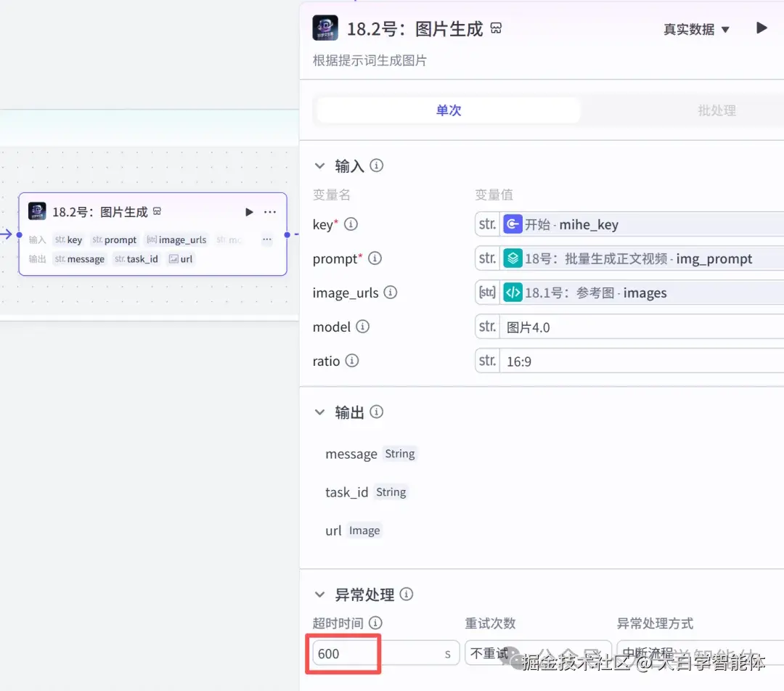This screenshot has height=691, width=784.
Task: Click the 18.2号 plugin node icon in the canvas
Action: click(36, 211)
